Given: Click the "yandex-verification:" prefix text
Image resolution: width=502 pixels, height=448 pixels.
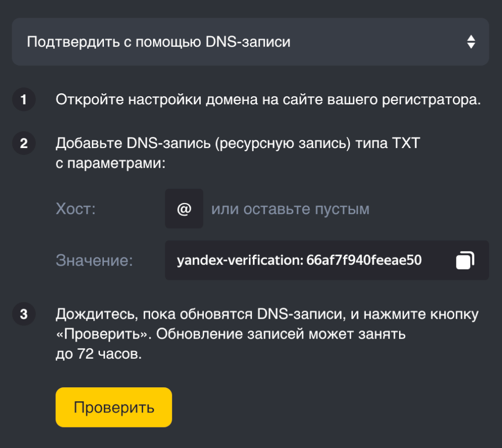Looking at the screenshot, I should [x=239, y=260].
